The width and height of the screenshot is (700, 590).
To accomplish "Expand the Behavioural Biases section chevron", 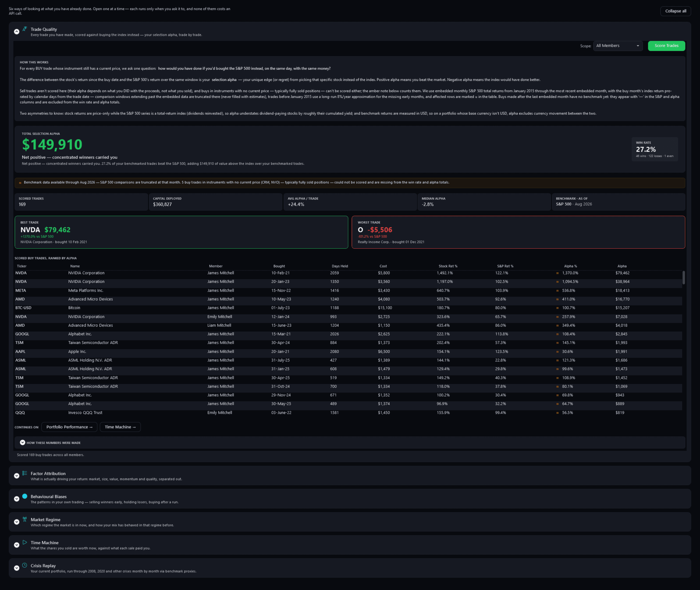I will [16, 499].
